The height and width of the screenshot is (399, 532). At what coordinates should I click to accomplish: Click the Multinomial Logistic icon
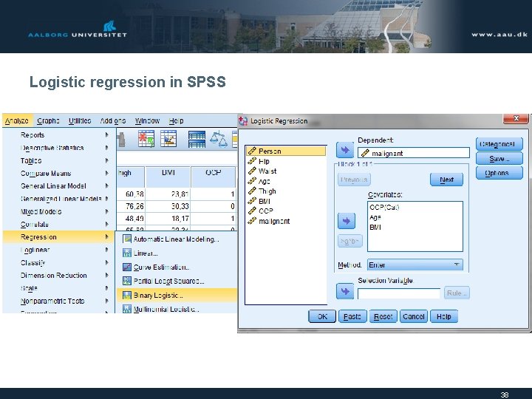click(127, 309)
